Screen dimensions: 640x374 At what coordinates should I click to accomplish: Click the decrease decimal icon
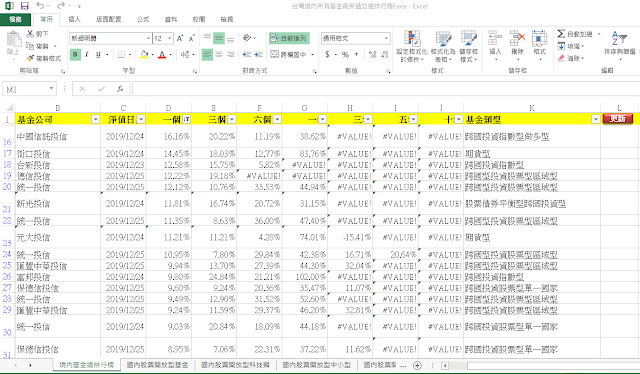click(x=384, y=54)
